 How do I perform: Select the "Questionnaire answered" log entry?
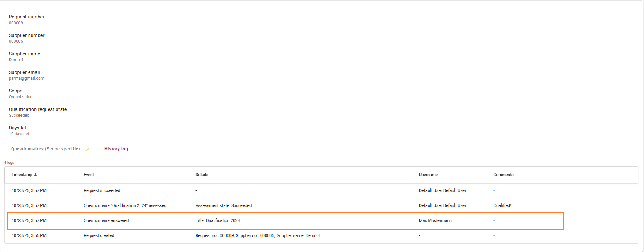click(106, 221)
